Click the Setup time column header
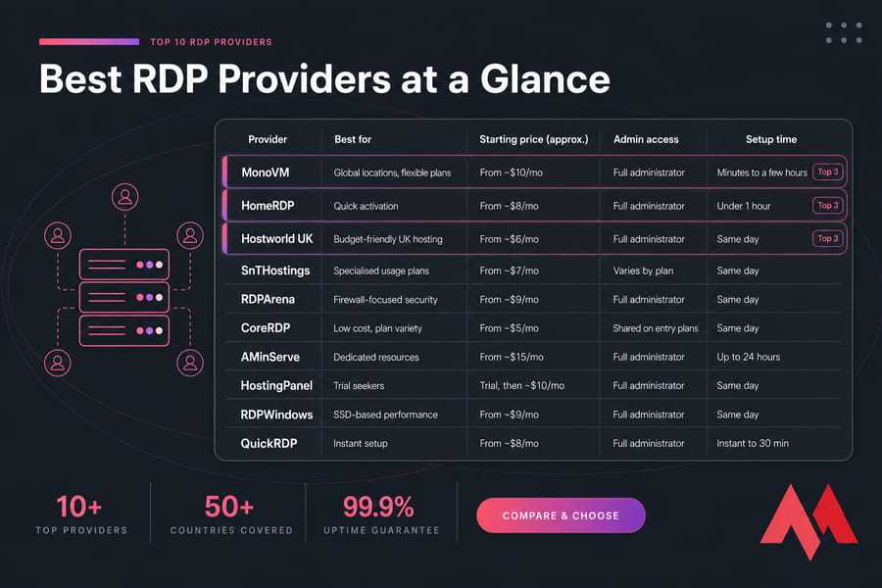Screen dimensions: 882x588 (771, 139)
